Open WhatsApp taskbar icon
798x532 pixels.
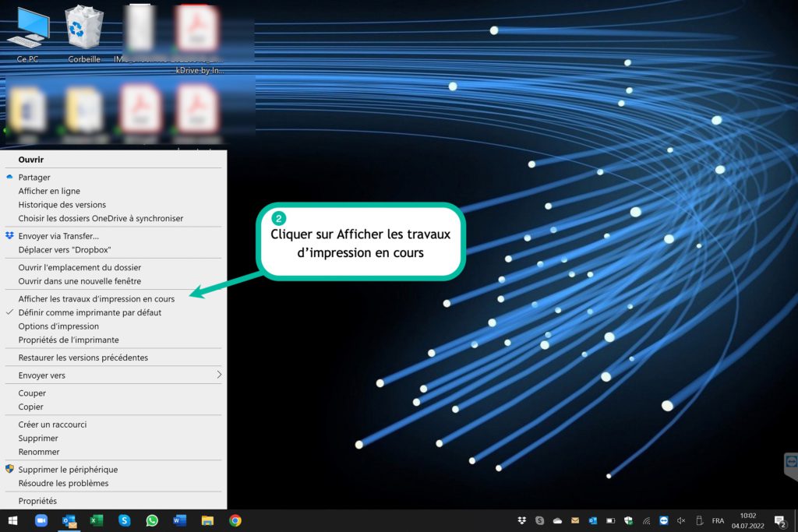(x=152, y=521)
